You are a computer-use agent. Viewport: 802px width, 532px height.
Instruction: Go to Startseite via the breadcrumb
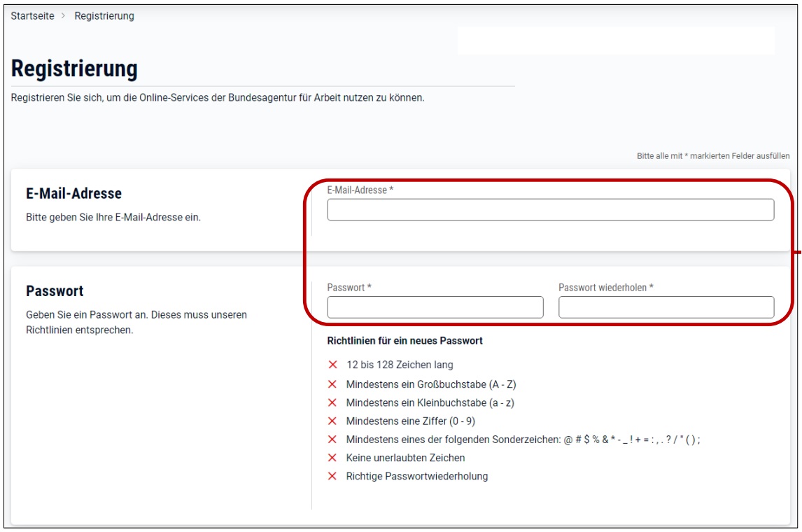coord(32,16)
